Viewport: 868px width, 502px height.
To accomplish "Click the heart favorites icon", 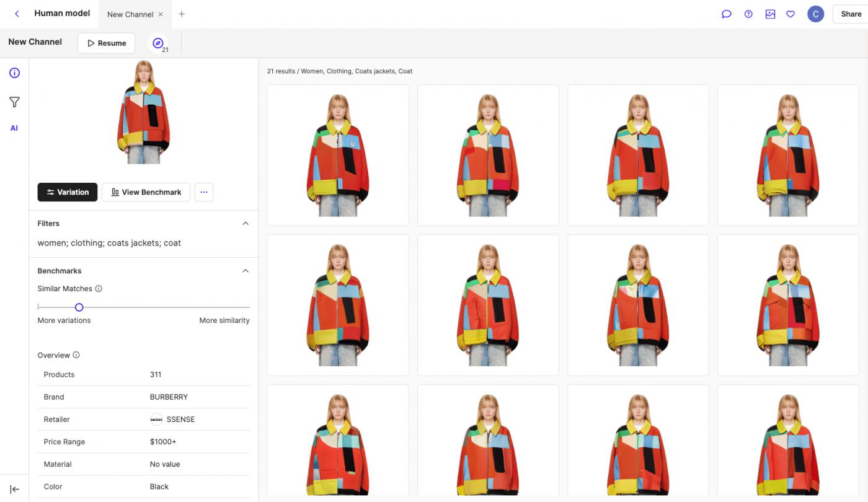I will click(x=790, y=14).
